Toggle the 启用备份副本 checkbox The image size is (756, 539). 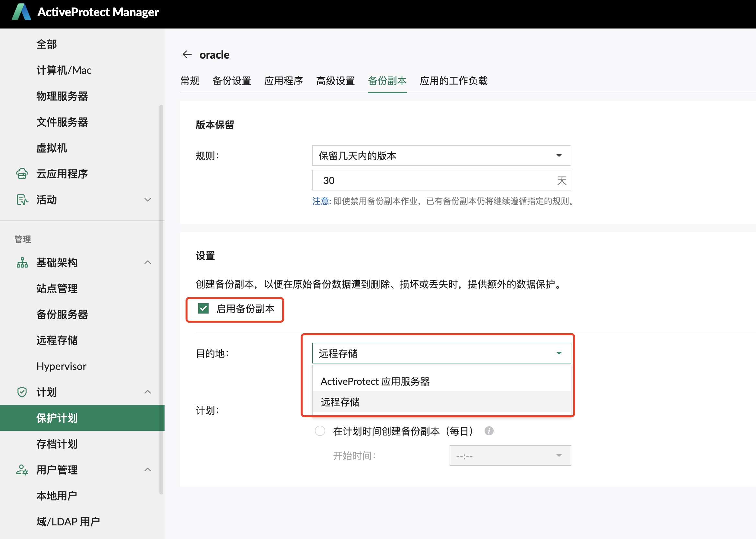click(203, 308)
